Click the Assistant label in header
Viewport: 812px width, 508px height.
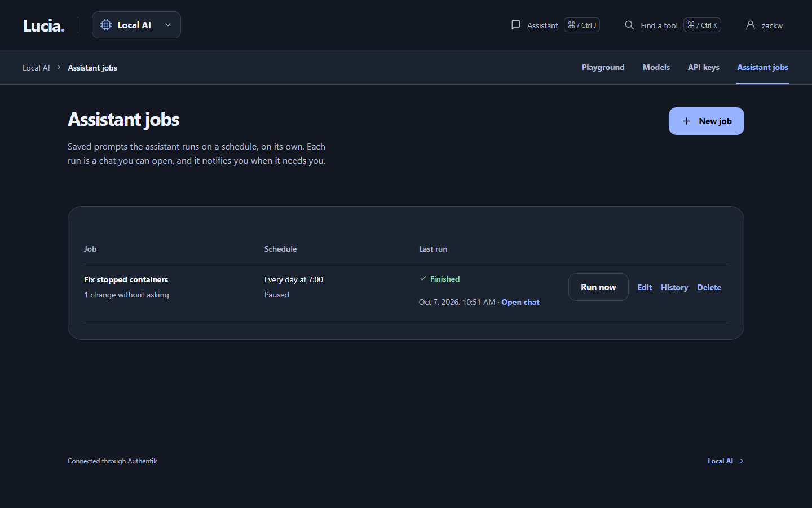(542, 25)
